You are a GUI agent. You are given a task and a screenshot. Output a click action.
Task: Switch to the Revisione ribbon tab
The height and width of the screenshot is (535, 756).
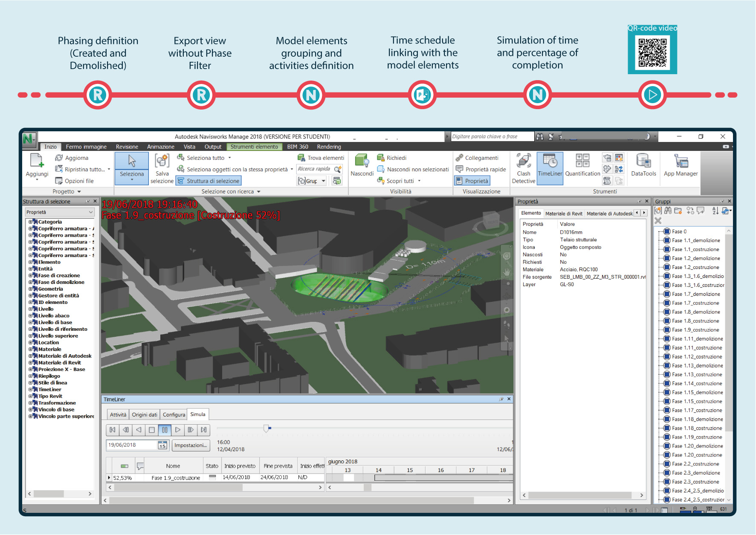[x=127, y=147]
